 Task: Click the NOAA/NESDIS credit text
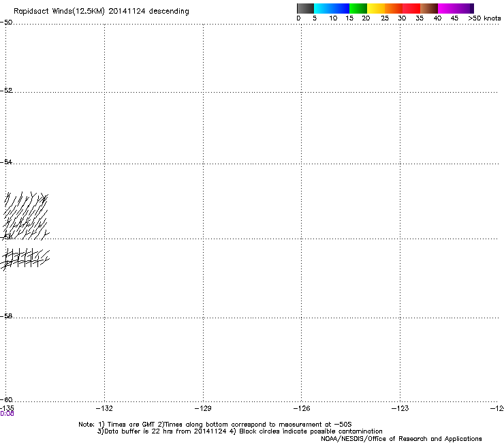(401, 439)
